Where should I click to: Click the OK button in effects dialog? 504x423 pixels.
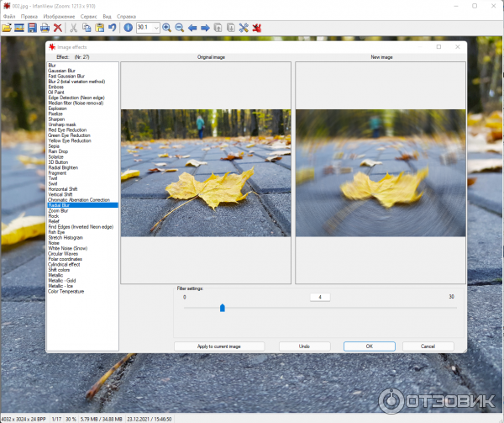pos(370,346)
